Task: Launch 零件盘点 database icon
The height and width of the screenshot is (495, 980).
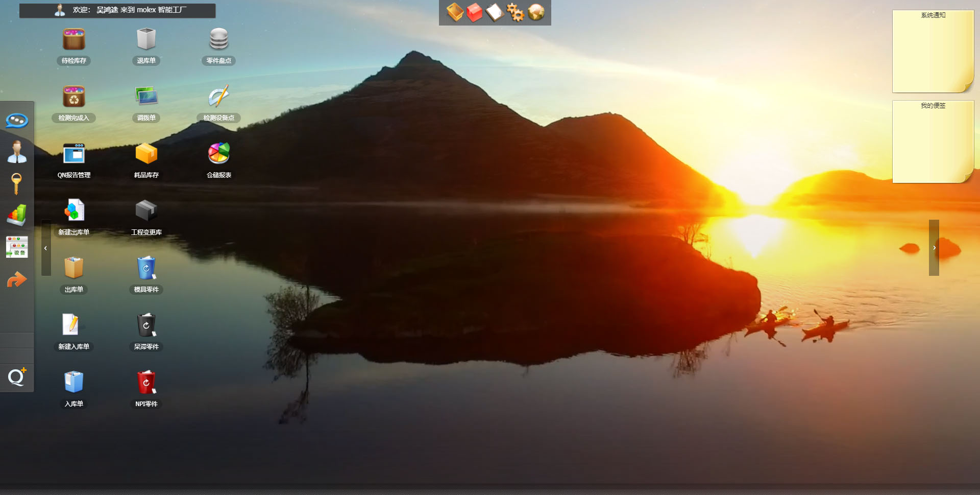Action: (x=219, y=40)
